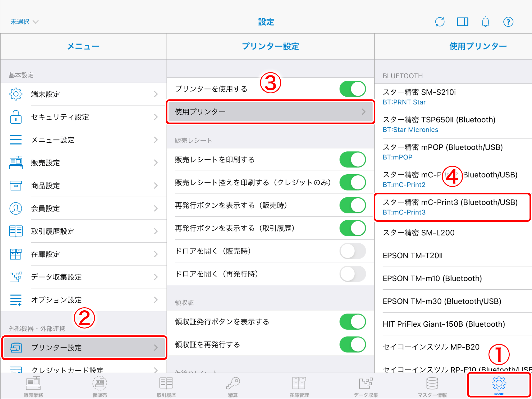Select スター精密 mC-Print3 printer
The width and height of the screenshot is (532, 399).
453,207
